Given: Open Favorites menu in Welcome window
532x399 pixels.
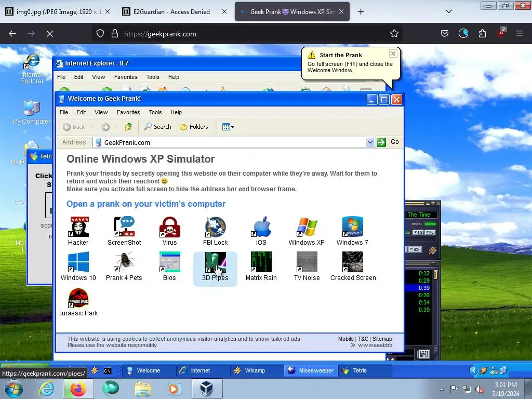Looking at the screenshot, I should pyautogui.click(x=128, y=112).
